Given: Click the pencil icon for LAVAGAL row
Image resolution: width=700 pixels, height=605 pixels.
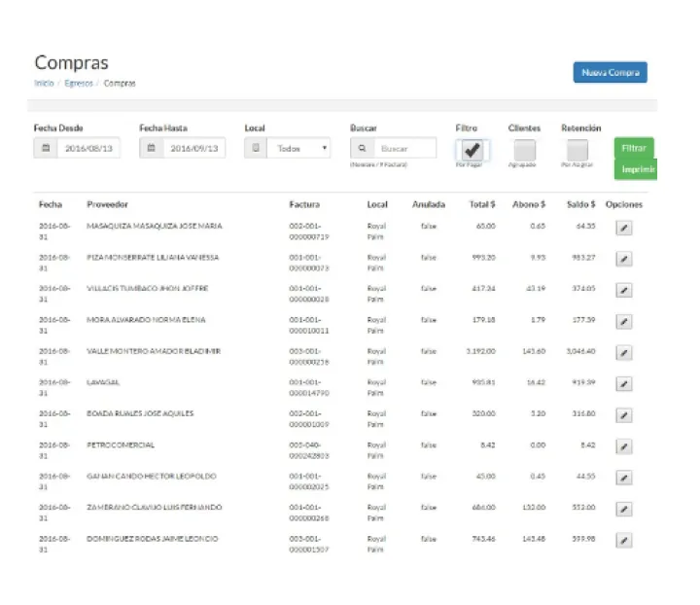Looking at the screenshot, I should point(624,384).
